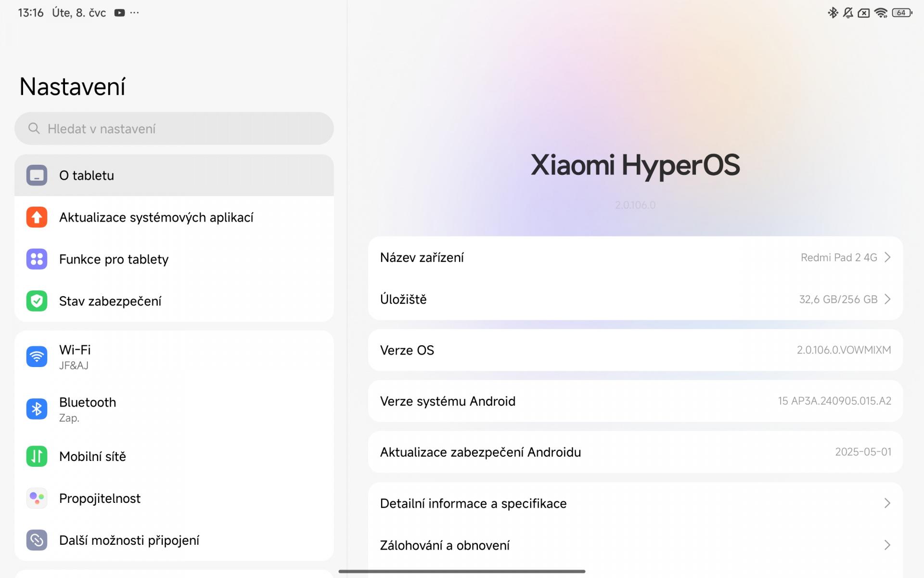This screenshot has width=924, height=578.
Task: Tap the Úložiště label
Action: (403, 299)
